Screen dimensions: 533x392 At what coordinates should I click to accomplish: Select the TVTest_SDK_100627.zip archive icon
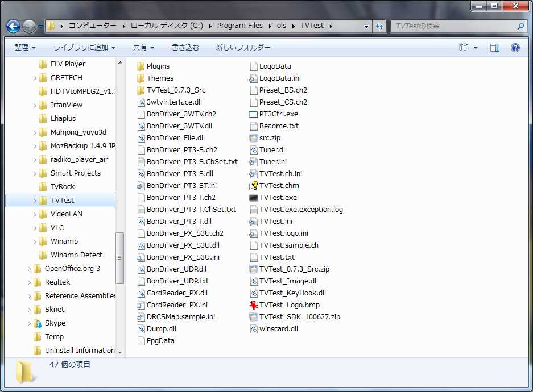(x=254, y=316)
